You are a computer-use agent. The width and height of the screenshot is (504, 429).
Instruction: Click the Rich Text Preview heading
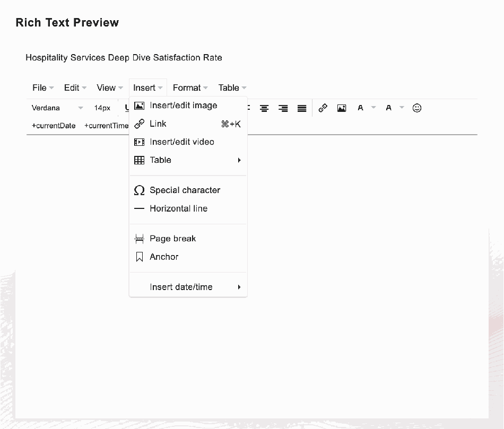pos(67,22)
